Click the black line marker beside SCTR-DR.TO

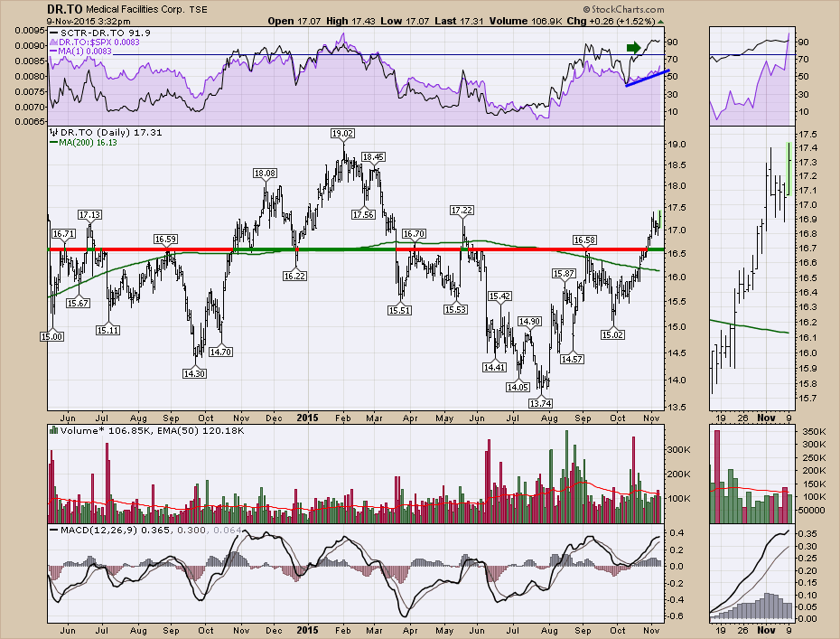[x=54, y=33]
